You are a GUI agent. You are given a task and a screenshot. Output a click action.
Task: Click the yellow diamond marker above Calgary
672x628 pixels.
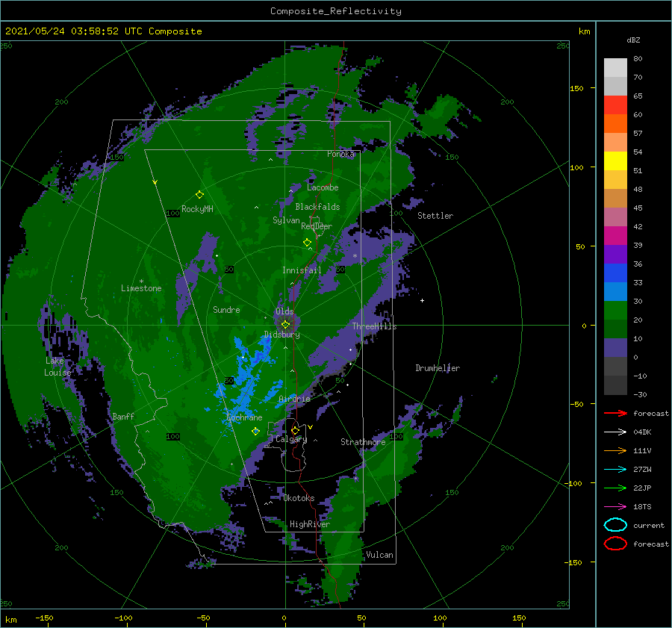tap(295, 430)
